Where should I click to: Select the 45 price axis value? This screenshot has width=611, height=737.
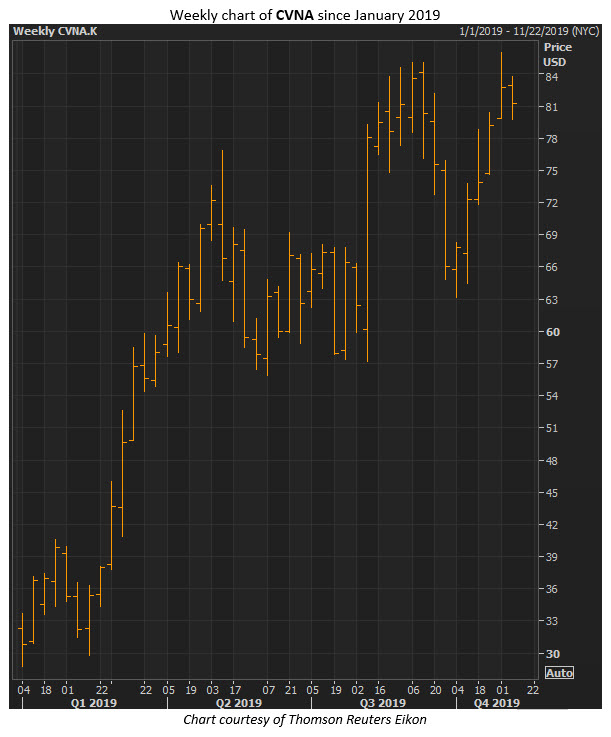(551, 493)
